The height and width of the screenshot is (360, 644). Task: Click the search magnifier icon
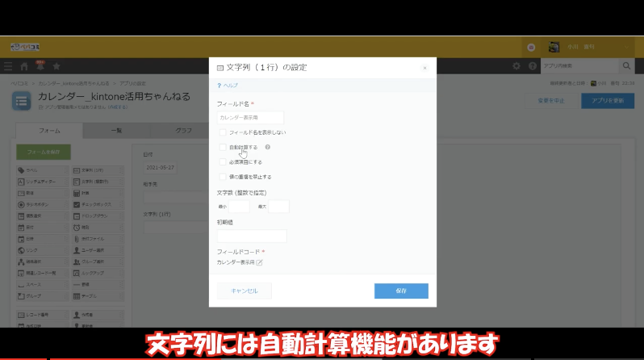tap(626, 65)
